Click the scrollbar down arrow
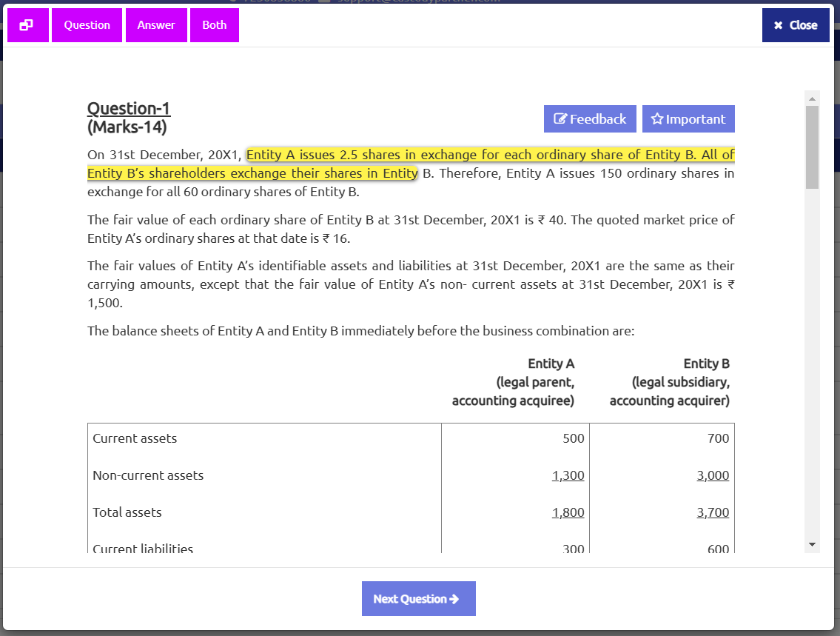This screenshot has height=636, width=840. (x=812, y=544)
